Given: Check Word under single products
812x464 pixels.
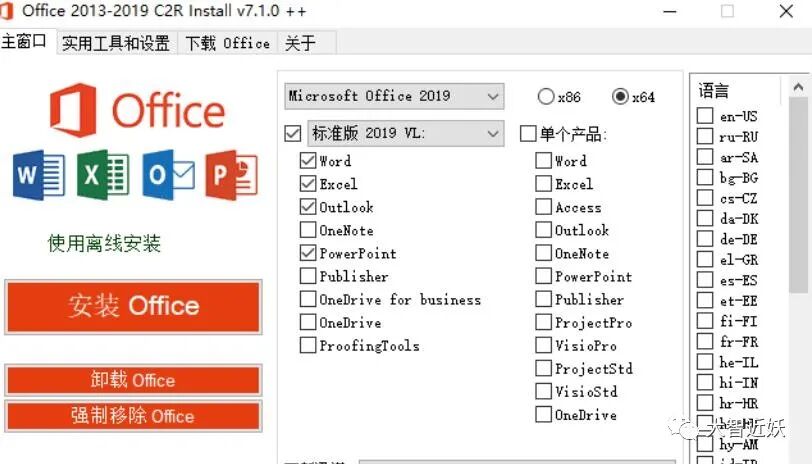Looking at the screenshot, I should [x=543, y=161].
